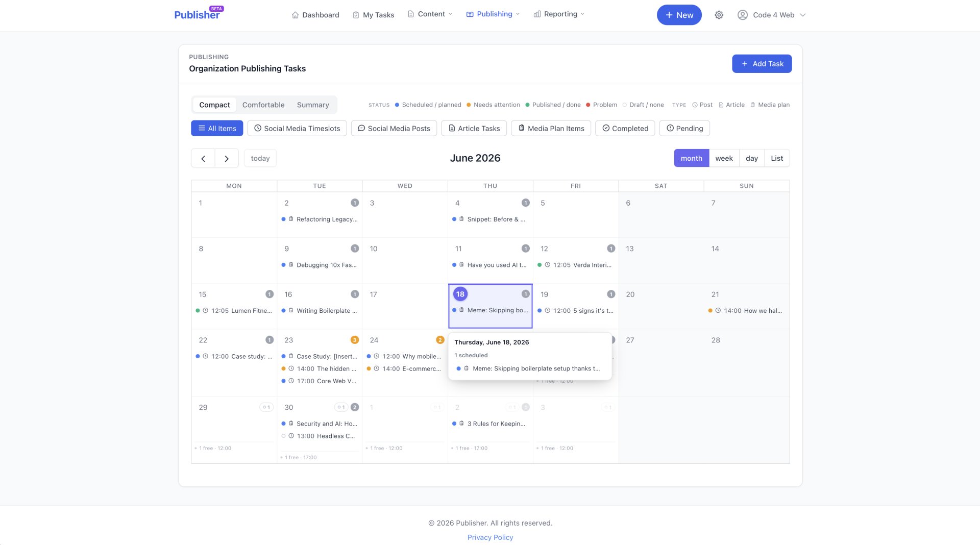Click the clock icon on Lumen Fitne... event
This screenshot has height=545, width=980.
point(205,310)
